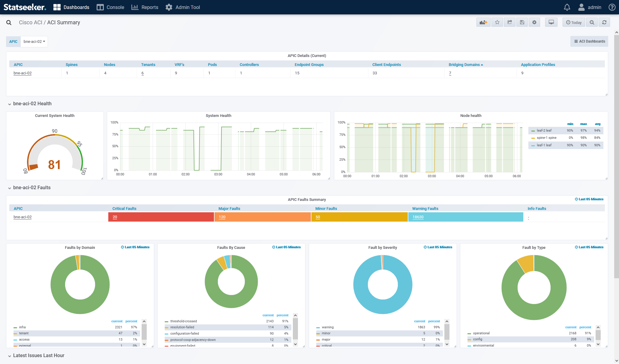
Task: Click the save dashboard icon
Action: click(522, 22)
